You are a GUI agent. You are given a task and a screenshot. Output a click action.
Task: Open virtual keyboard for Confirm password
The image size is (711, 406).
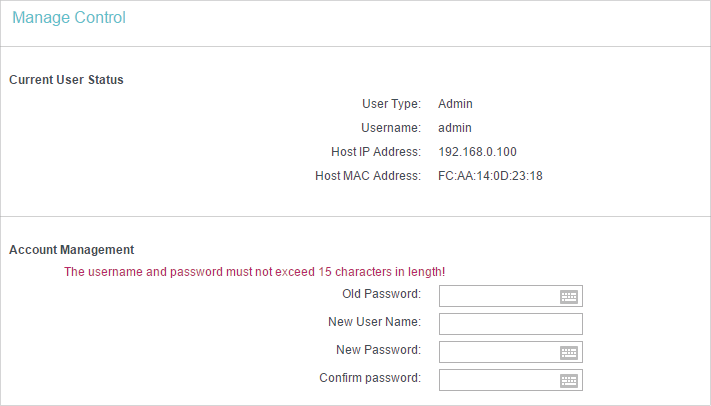point(569,381)
